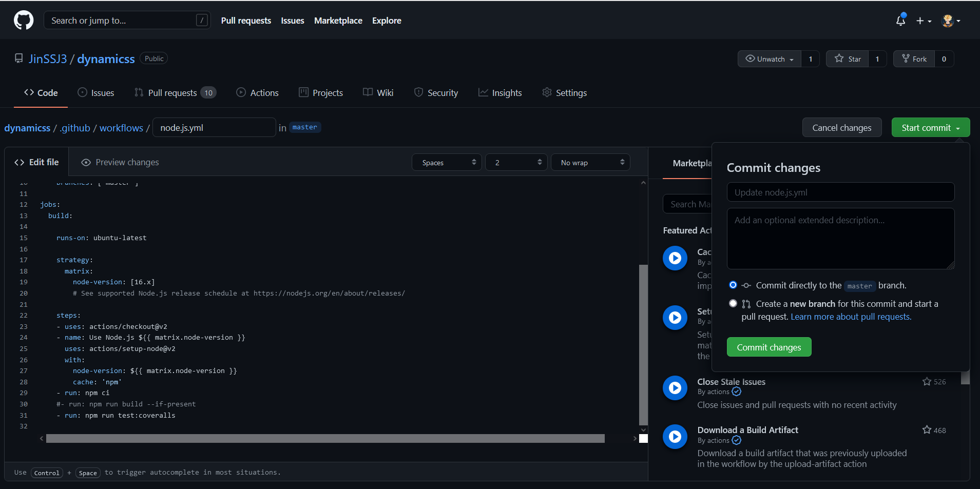Open the Spaces indent mode dropdown
Image resolution: width=980 pixels, height=489 pixels.
click(447, 163)
